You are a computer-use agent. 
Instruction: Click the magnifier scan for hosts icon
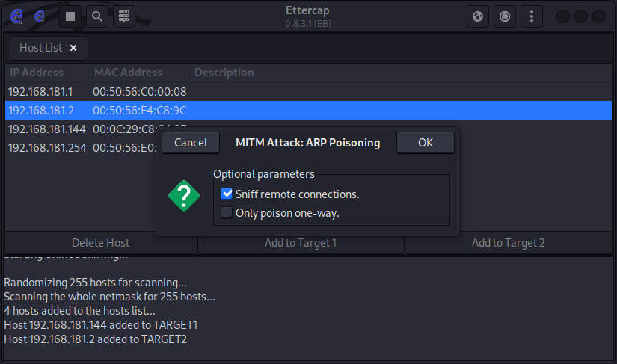(x=97, y=16)
